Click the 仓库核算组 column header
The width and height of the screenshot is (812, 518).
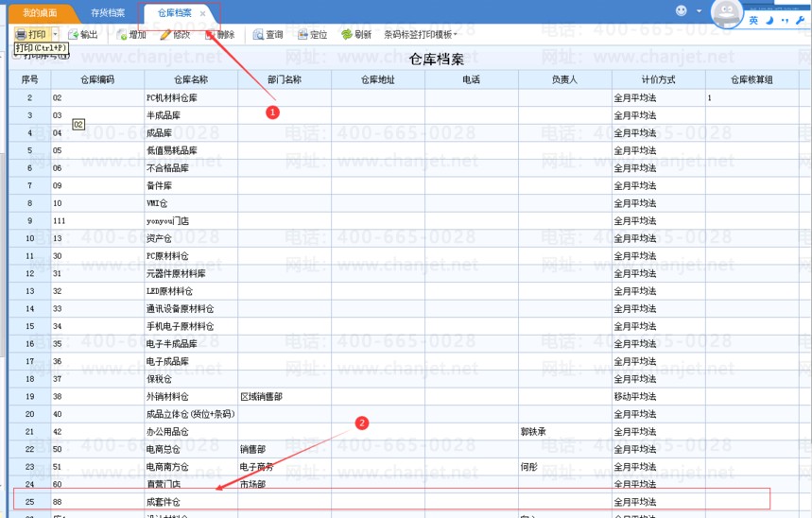click(752, 79)
